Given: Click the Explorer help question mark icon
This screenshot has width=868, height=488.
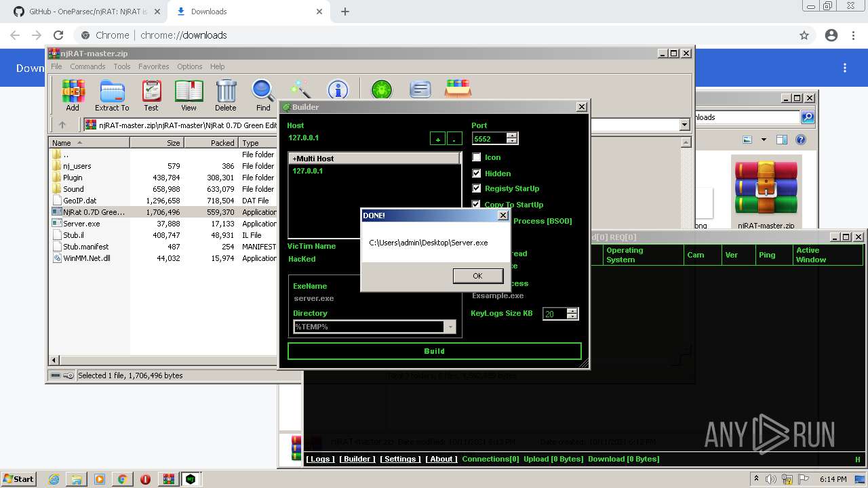Looking at the screenshot, I should click(x=801, y=140).
